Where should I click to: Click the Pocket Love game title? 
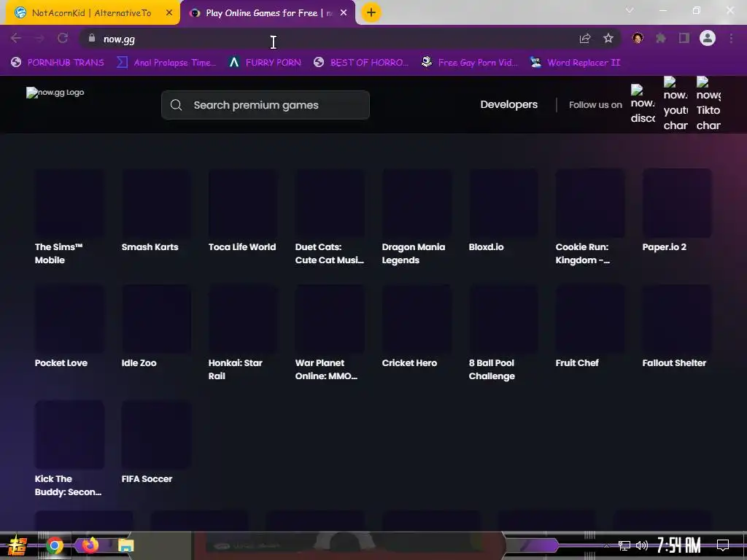click(x=61, y=363)
